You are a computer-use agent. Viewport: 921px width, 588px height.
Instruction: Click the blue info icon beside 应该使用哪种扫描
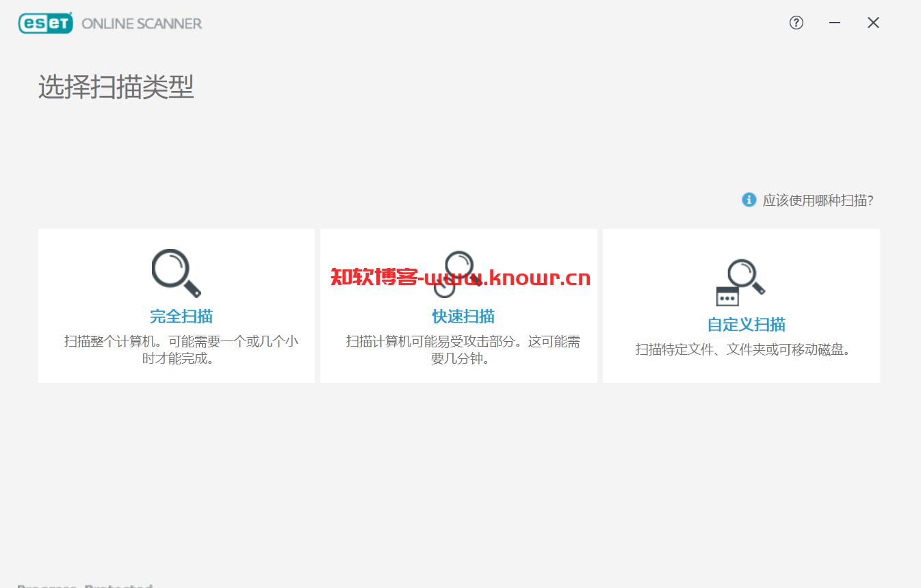click(749, 200)
